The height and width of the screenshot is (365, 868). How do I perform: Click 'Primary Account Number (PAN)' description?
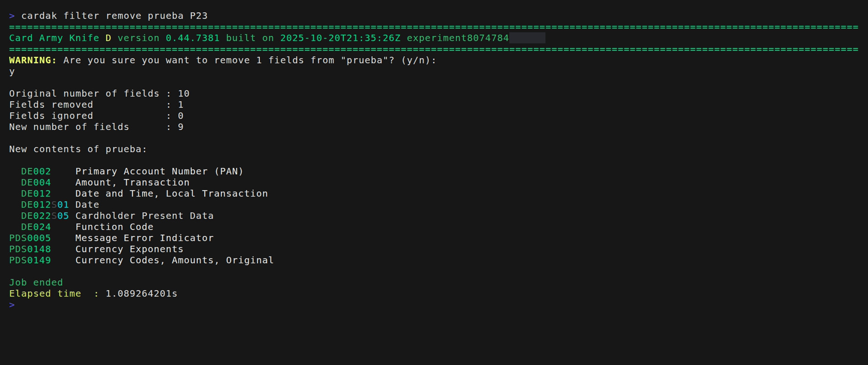pyautogui.click(x=159, y=172)
